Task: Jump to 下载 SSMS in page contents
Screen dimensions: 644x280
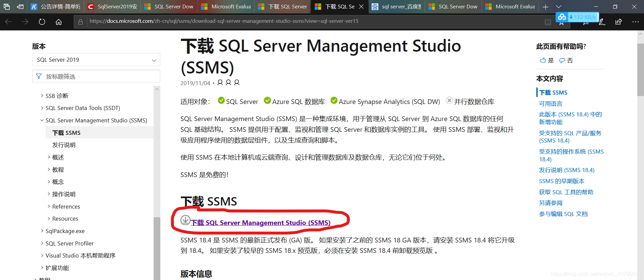Action: coord(553,93)
